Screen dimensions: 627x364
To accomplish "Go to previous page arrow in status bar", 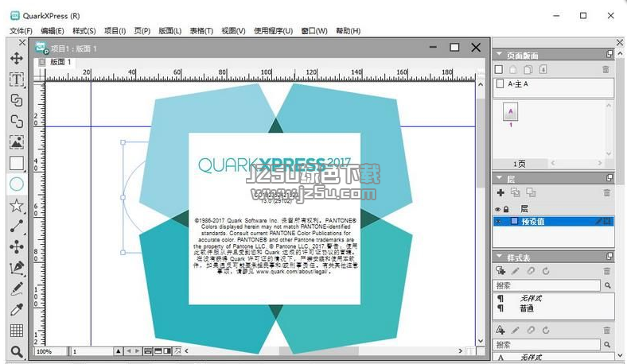I will 129,350.
